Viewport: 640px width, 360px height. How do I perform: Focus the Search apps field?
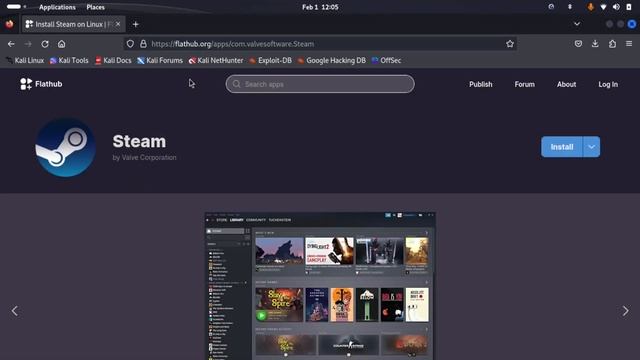(320, 84)
